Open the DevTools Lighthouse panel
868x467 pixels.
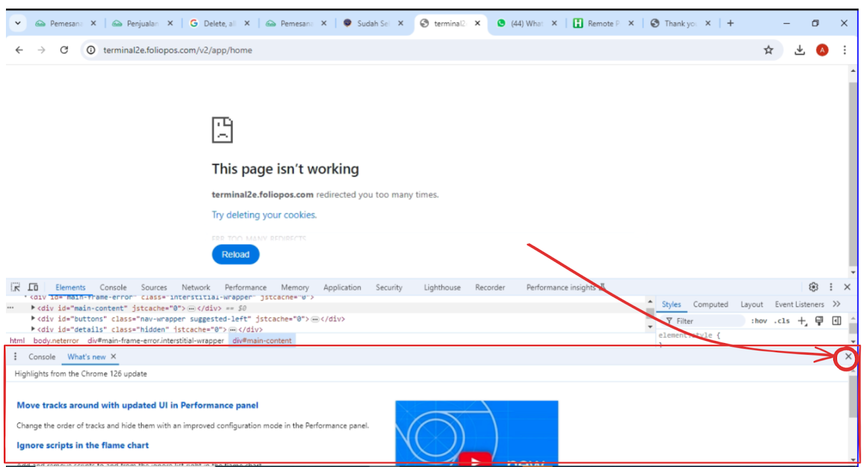click(x=442, y=287)
